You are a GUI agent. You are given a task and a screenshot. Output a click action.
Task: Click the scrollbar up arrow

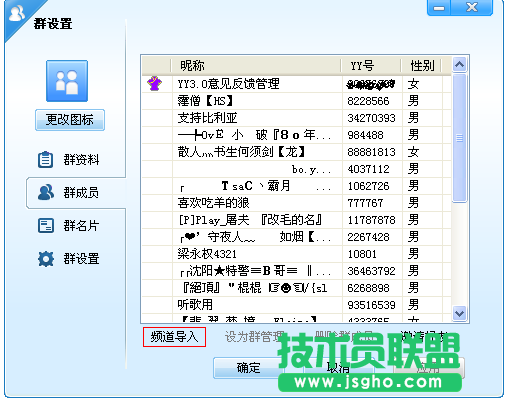[x=460, y=64]
